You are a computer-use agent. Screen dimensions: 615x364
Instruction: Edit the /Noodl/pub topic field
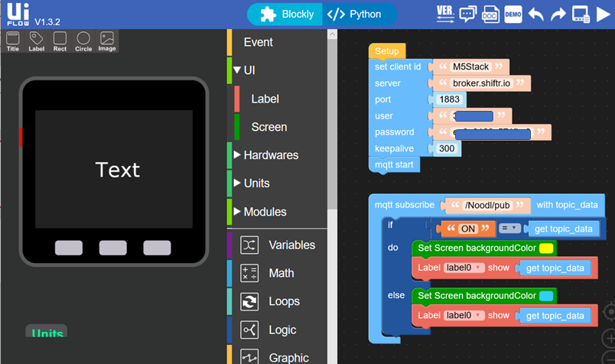pos(487,205)
